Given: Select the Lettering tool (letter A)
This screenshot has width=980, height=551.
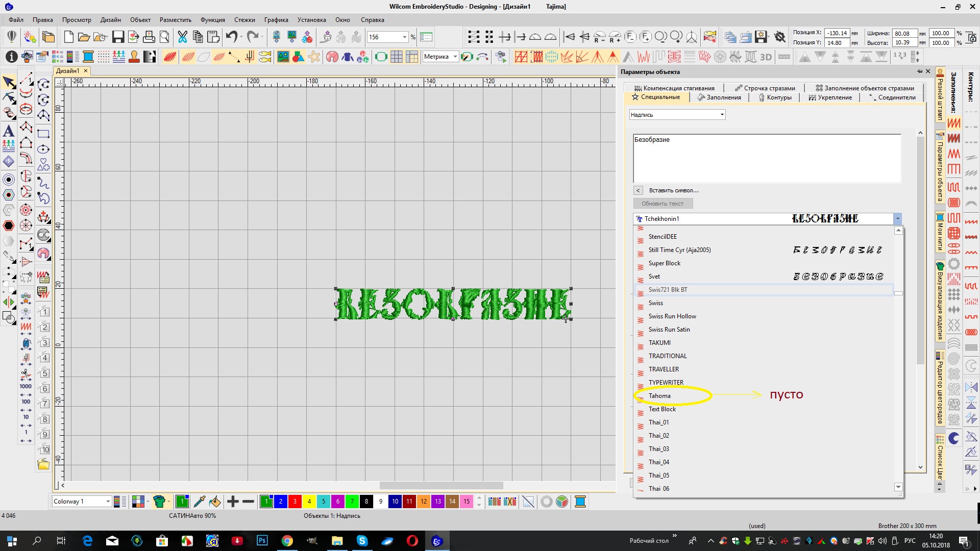Looking at the screenshot, I should tap(9, 131).
